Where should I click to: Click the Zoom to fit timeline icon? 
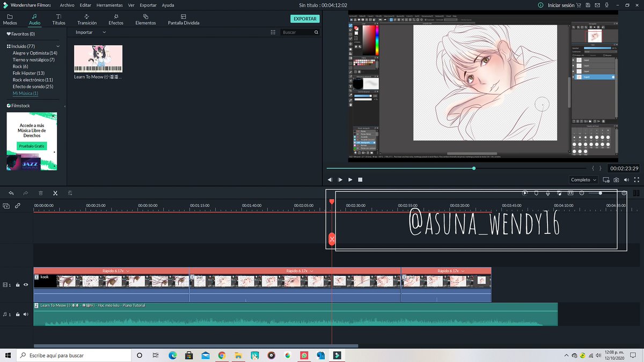pyautogui.click(x=570, y=193)
